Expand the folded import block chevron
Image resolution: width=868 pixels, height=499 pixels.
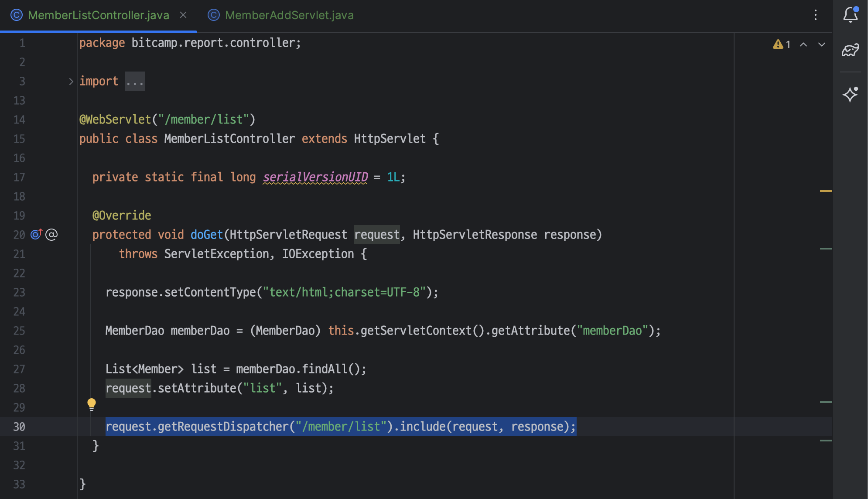(x=71, y=82)
